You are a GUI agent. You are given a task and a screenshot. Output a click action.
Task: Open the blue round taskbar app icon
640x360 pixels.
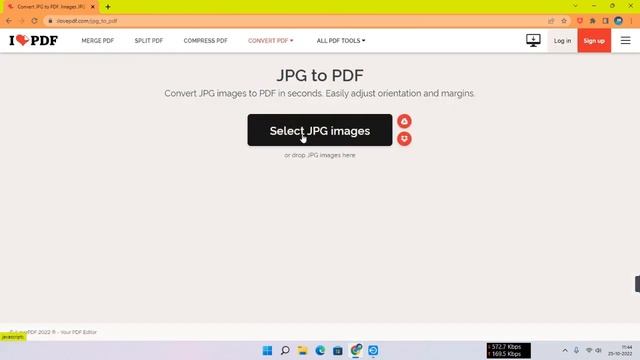(x=373, y=350)
